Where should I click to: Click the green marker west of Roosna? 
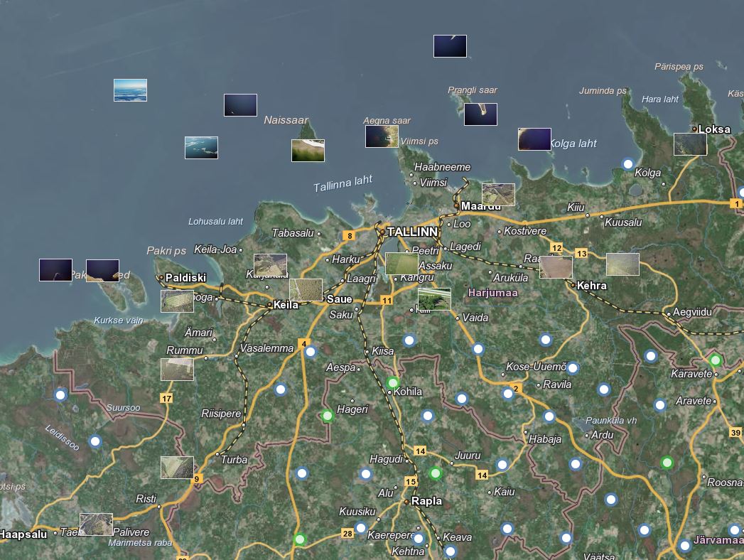[667, 462]
